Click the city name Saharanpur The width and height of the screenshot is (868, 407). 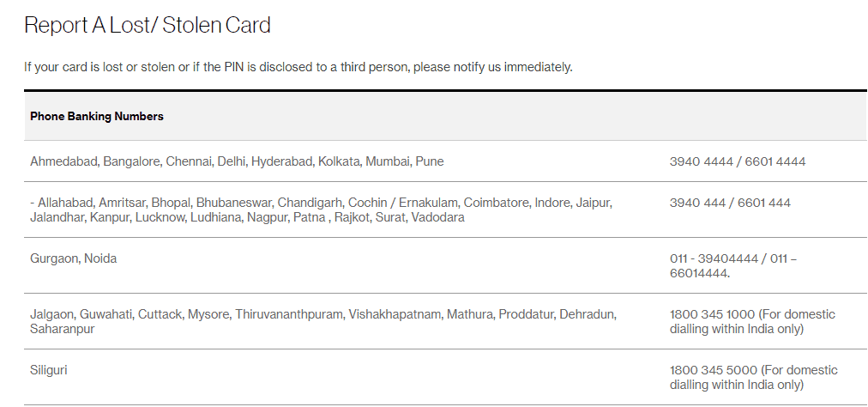pos(63,329)
